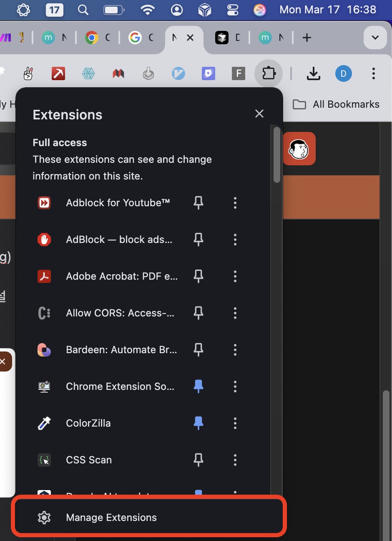The height and width of the screenshot is (541, 392).
Task: Pin the Adblock for Youtube extension
Action: pos(199,203)
